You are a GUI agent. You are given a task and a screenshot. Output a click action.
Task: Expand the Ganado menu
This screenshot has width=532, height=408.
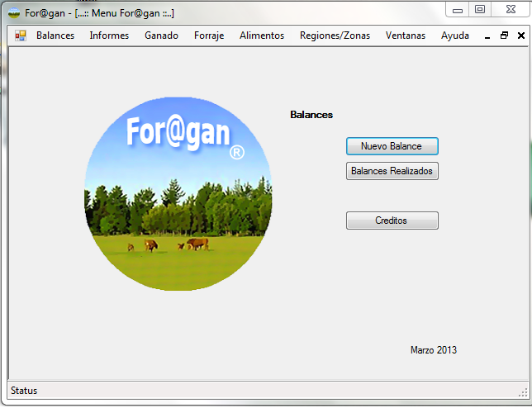tap(161, 36)
